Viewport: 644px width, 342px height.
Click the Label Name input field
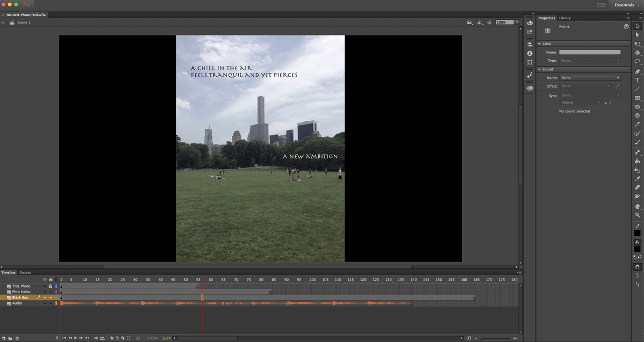click(590, 52)
